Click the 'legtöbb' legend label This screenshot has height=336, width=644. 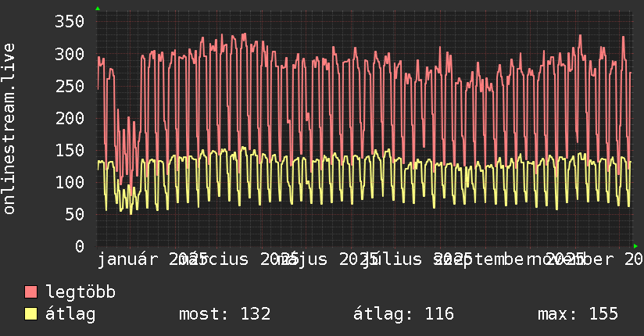tap(80, 292)
